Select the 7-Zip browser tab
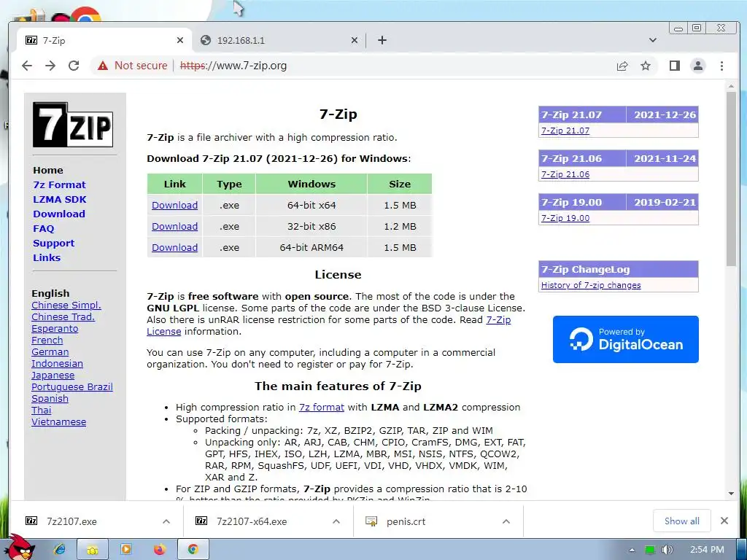 point(105,41)
